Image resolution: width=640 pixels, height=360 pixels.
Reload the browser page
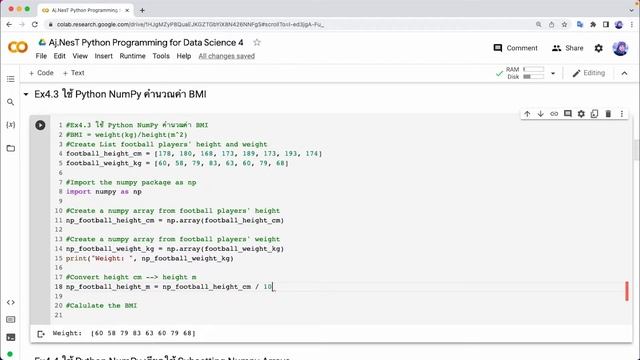tap(35, 24)
